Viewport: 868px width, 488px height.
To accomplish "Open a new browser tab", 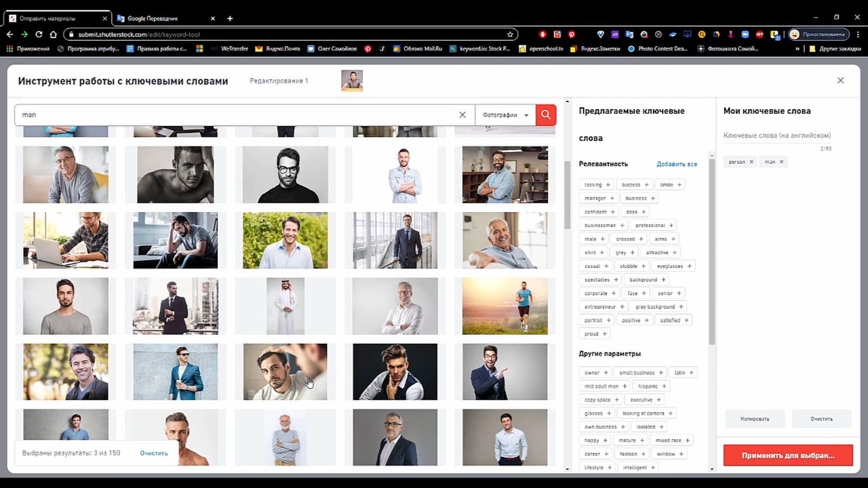I will (230, 18).
